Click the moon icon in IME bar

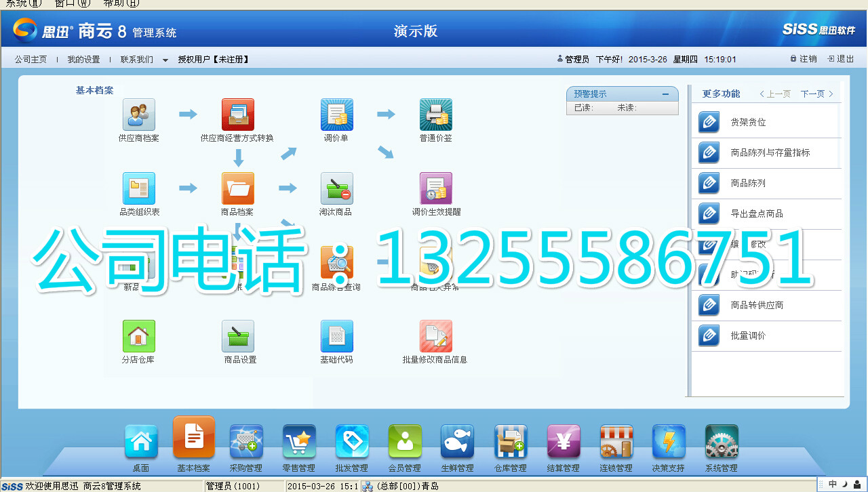click(845, 485)
